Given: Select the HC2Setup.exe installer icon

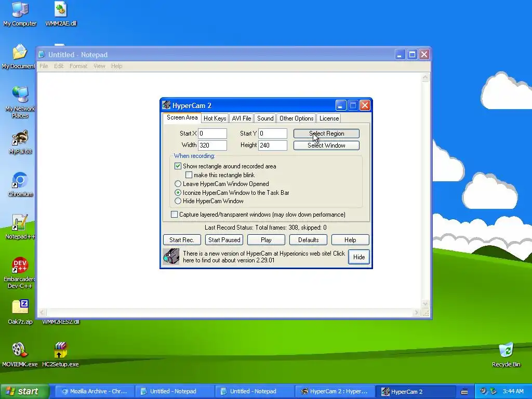Looking at the screenshot, I should 60,355.
